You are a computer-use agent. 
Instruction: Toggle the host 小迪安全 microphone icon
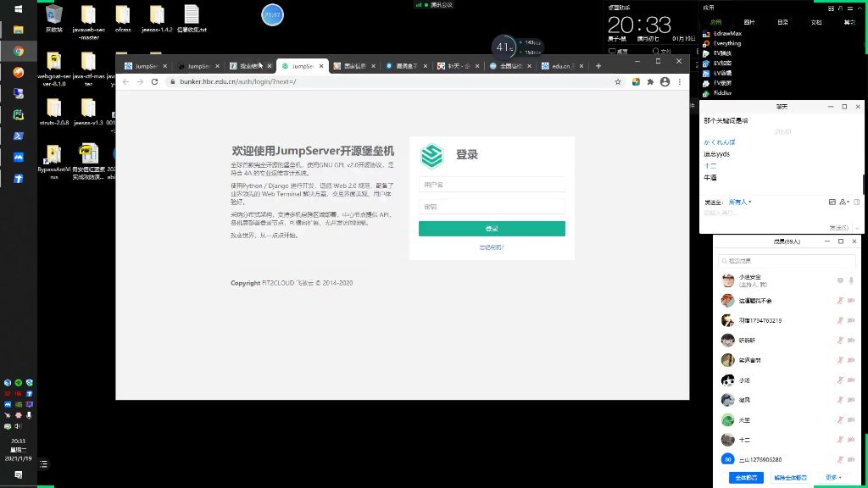(x=851, y=280)
